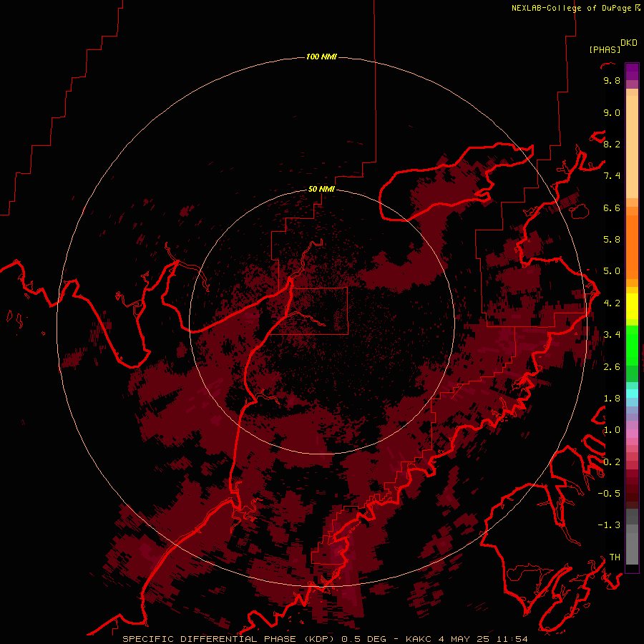Click the 7.4 color scale value
The width and height of the screenshot is (644, 644).
612,176
